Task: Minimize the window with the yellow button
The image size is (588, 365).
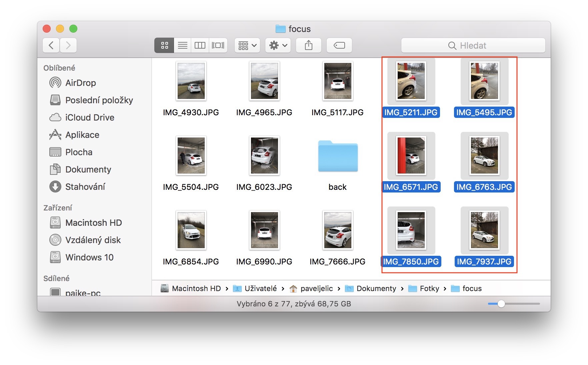Action: (x=60, y=29)
